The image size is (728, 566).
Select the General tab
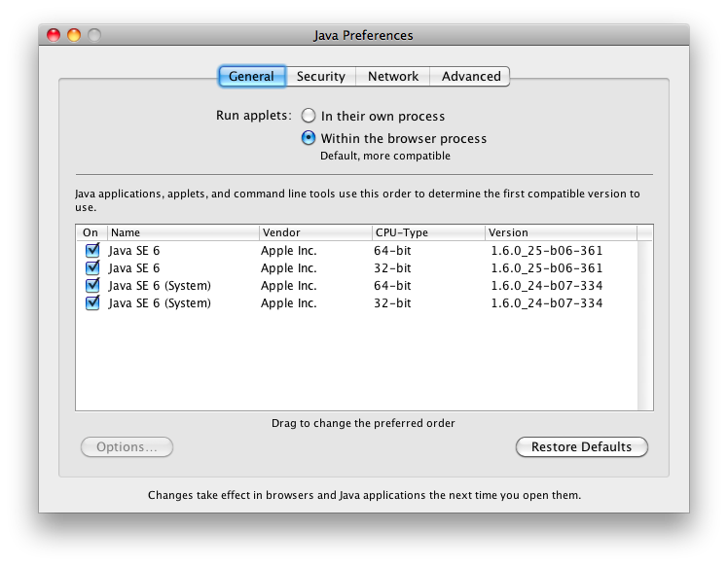251,76
